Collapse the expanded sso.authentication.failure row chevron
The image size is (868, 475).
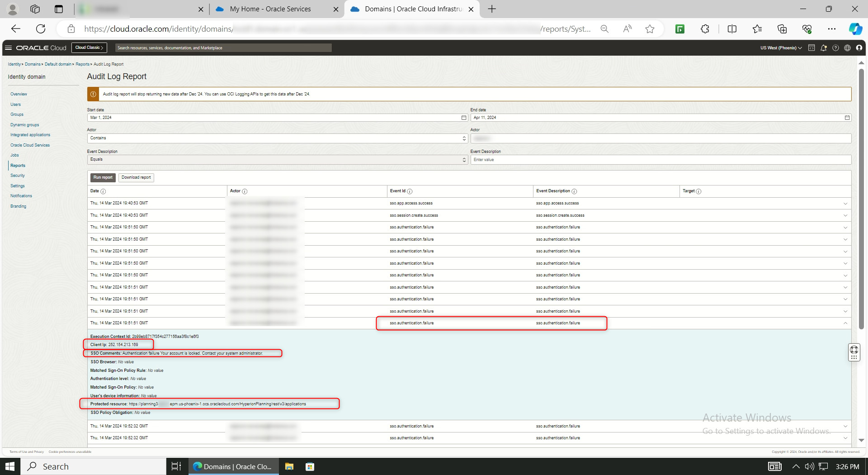pyautogui.click(x=845, y=323)
